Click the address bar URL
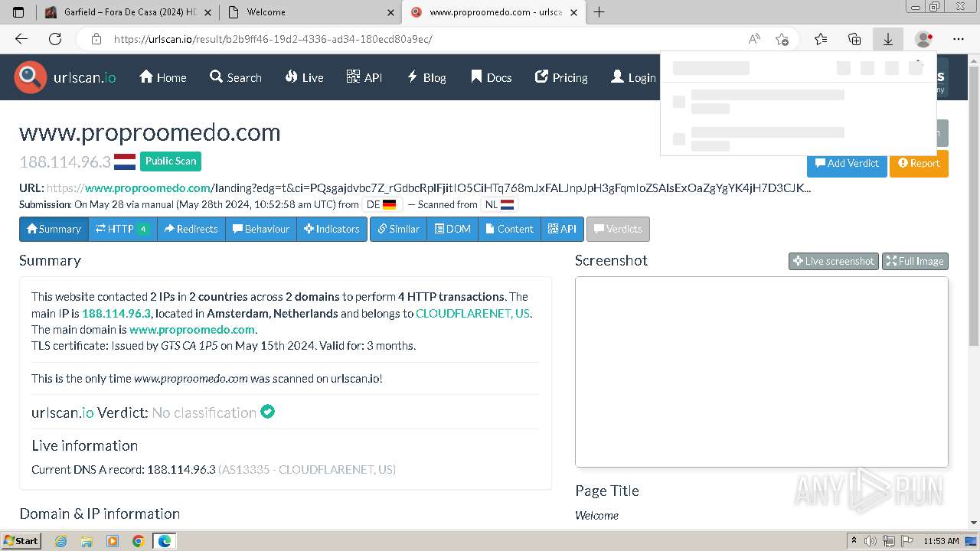980x551 pixels. click(273, 39)
